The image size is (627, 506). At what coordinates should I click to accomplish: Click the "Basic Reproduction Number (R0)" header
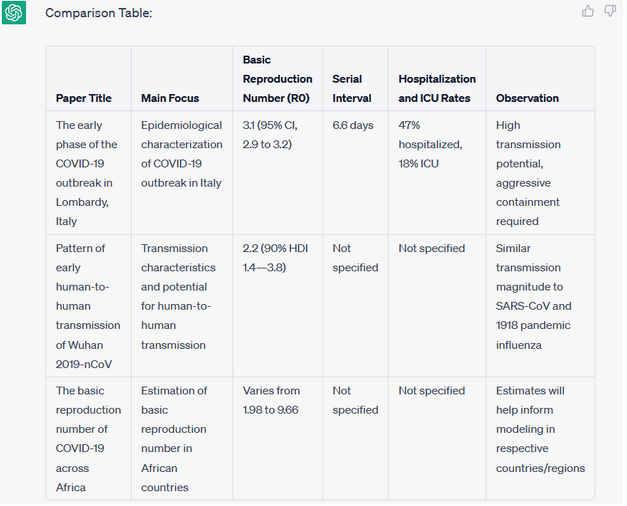277,79
